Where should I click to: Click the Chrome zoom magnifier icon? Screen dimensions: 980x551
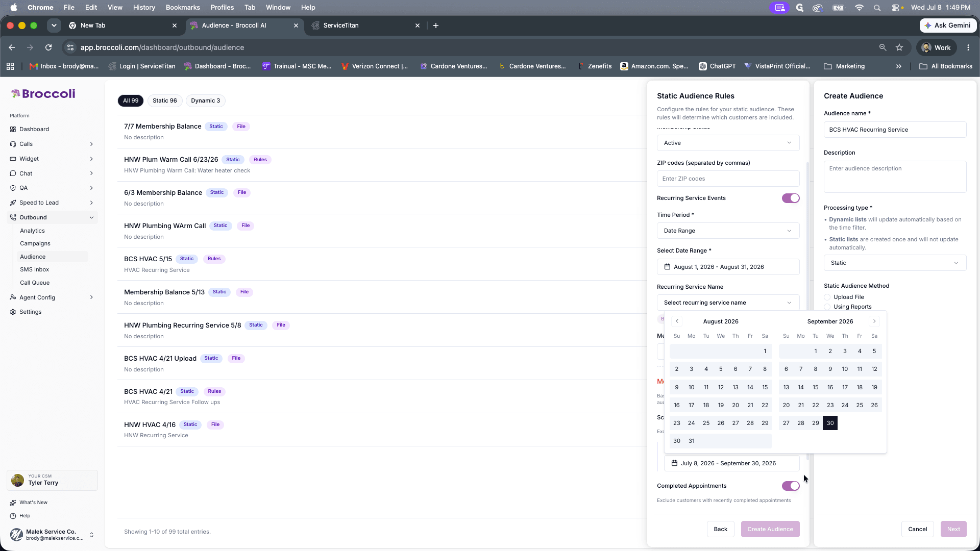(x=883, y=47)
